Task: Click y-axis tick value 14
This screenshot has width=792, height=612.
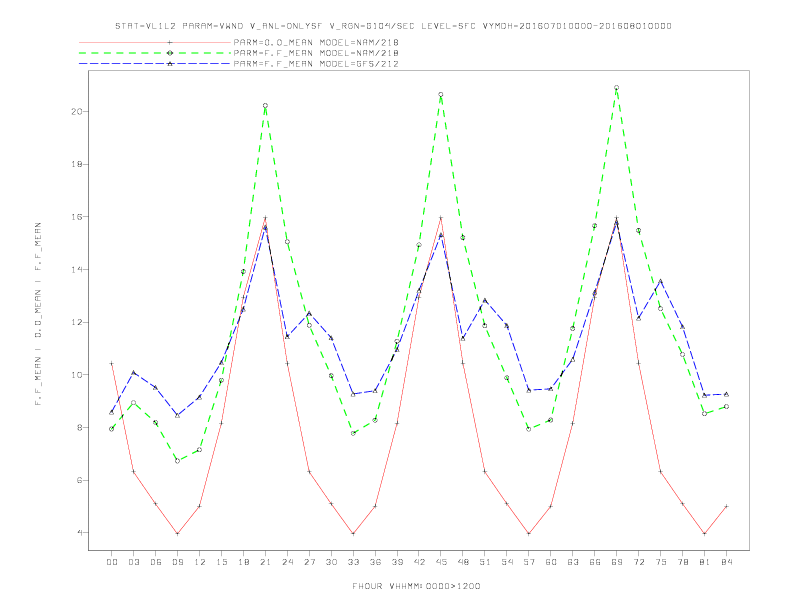Action: tap(77, 270)
